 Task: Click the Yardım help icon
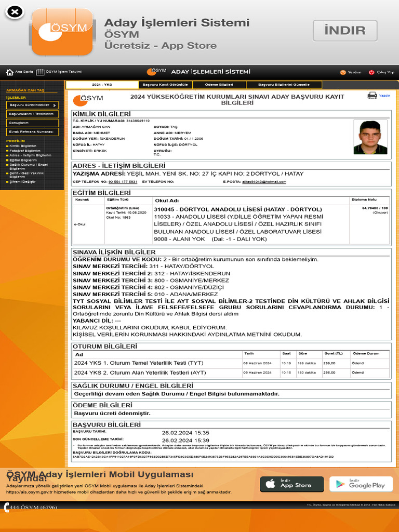343,72
